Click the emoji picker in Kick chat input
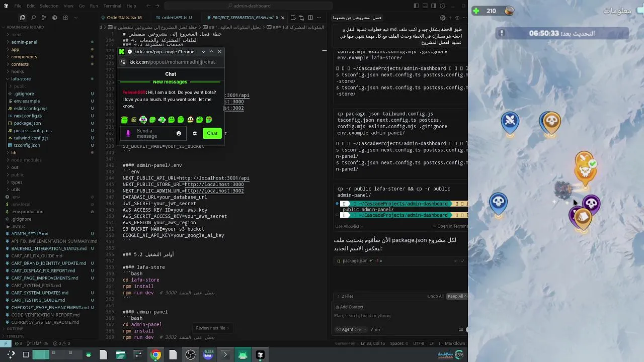This screenshot has width=644, height=362. [x=179, y=134]
